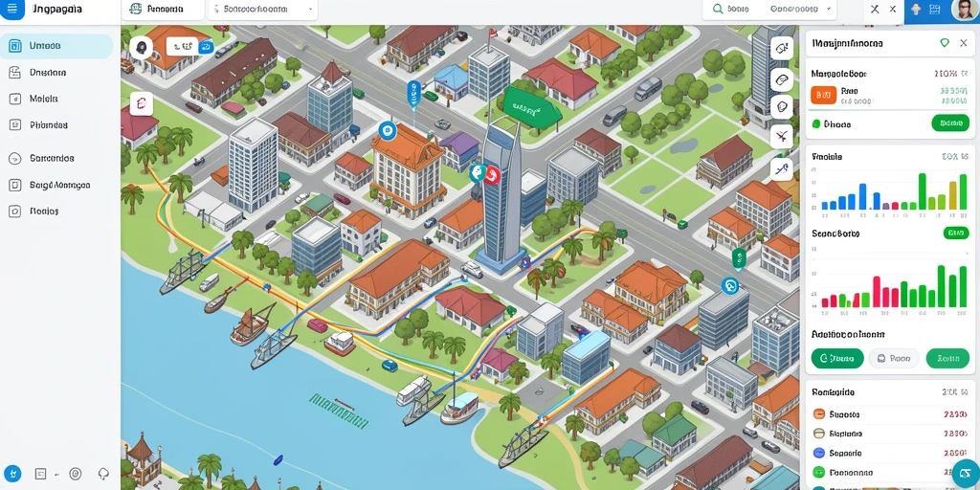Click the orange badge in the top card
This screenshot has width=980, height=490.
823,95
